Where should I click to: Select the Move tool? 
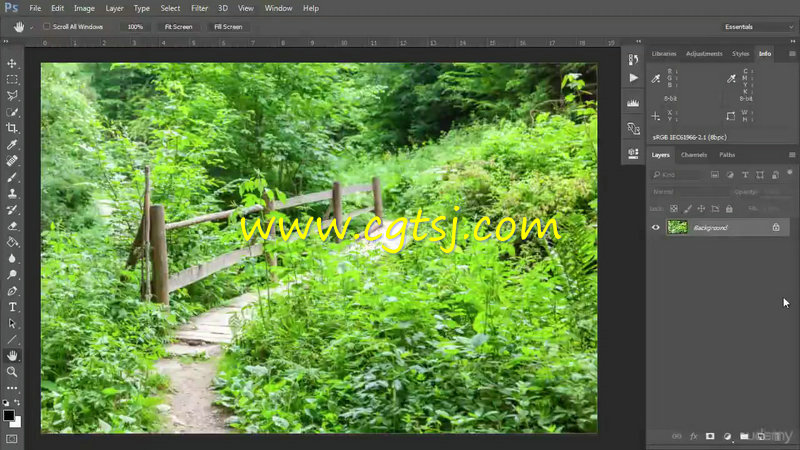point(12,63)
